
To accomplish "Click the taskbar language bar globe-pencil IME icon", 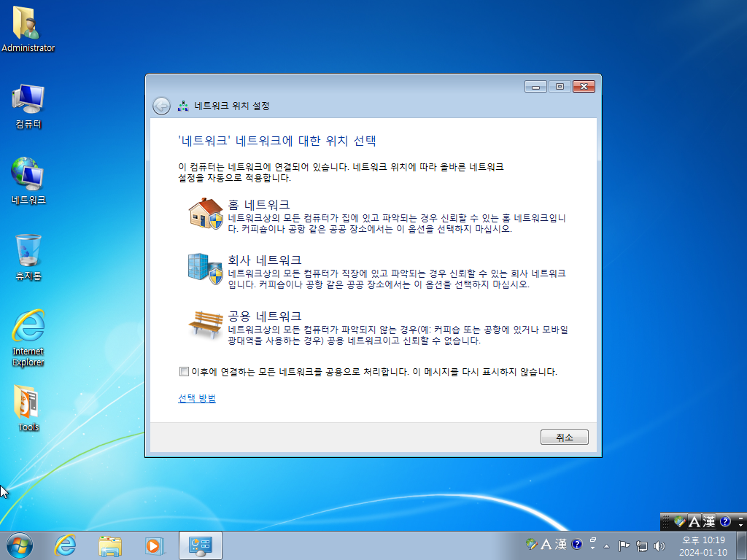I will 531,544.
